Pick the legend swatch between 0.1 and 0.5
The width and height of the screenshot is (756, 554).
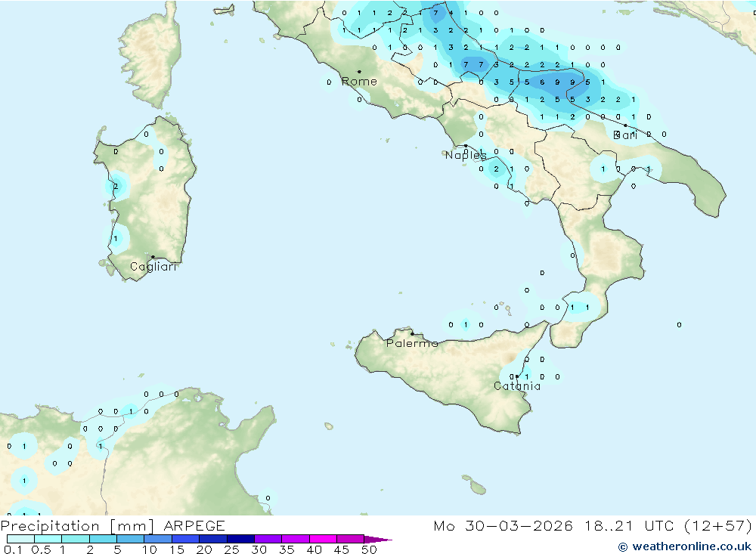20,539
